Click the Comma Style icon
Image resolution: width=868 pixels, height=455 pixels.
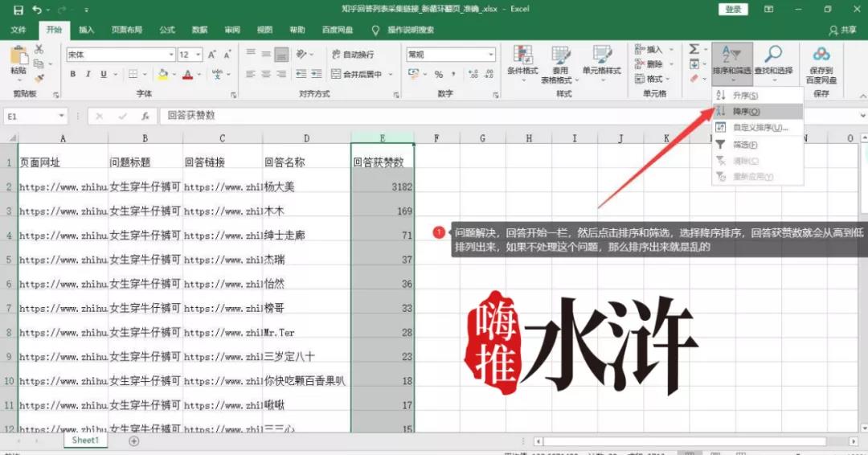[454, 74]
